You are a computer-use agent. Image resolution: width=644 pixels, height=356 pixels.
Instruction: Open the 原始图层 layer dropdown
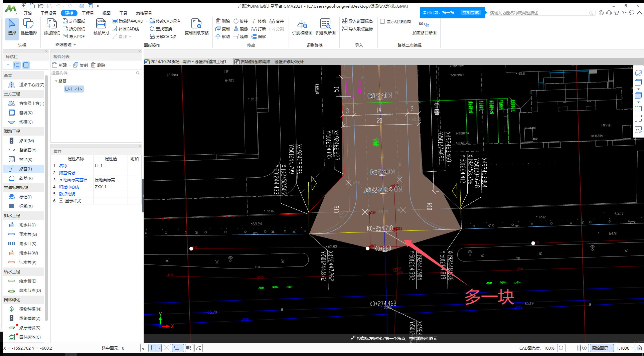(611, 348)
